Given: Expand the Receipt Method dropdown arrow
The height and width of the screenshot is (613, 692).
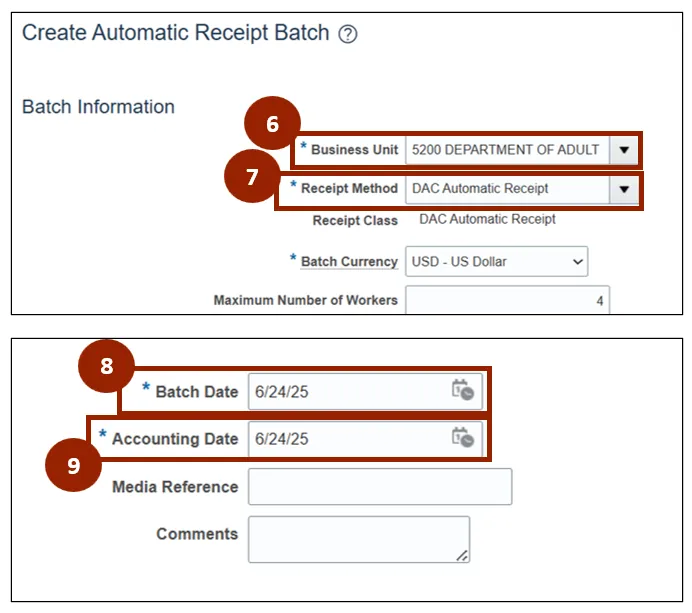Looking at the screenshot, I should (624, 188).
